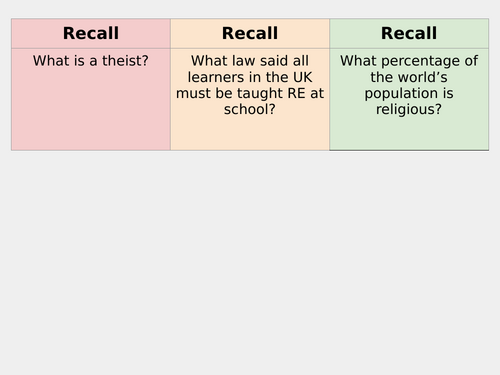The width and height of the screenshot is (500, 375).
Task: Select the orange Recall header cell
Action: click(250, 33)
